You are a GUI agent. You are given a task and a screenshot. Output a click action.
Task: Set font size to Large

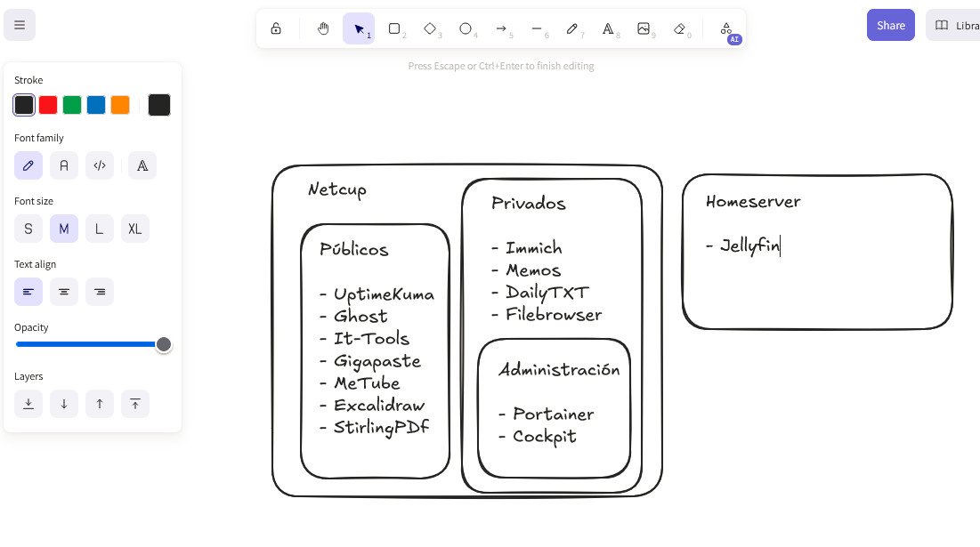[x=100, y=229]
